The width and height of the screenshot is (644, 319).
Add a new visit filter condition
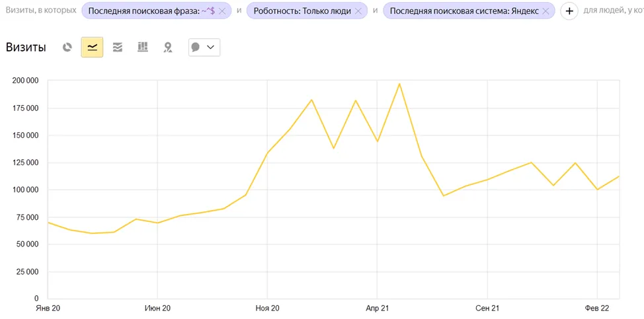pos(569,11)
